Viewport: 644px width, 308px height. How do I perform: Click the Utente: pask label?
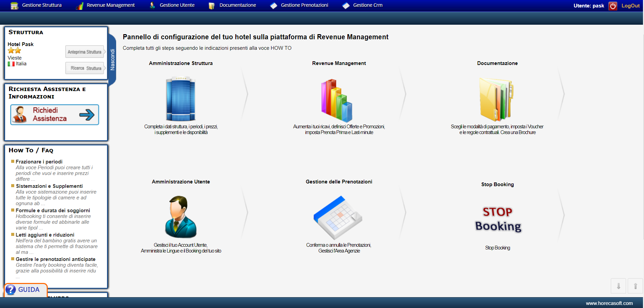[x=588, y=6]
